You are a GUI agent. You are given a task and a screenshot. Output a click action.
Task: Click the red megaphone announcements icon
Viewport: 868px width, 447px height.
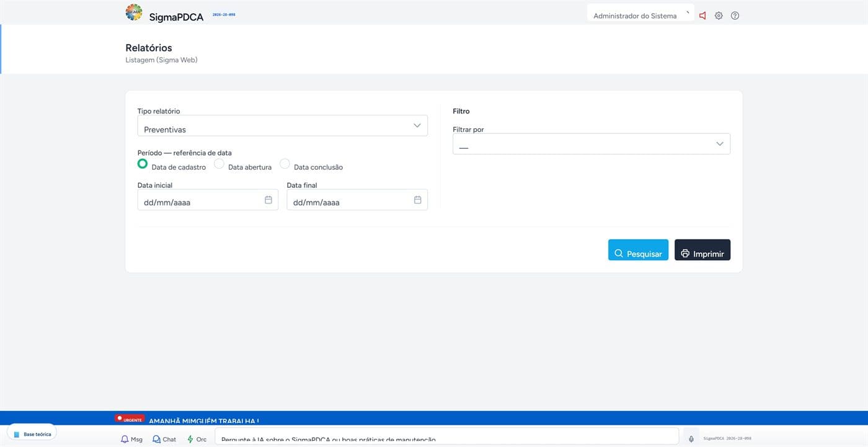tap(702, 15)
